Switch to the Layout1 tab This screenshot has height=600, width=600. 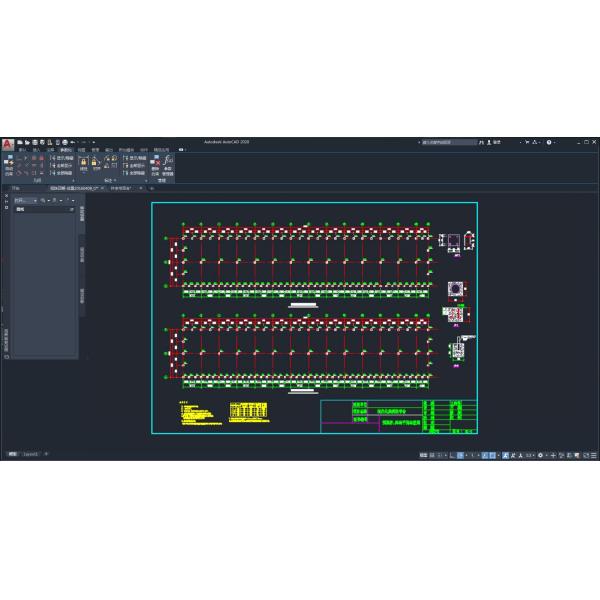pos(31,454)
